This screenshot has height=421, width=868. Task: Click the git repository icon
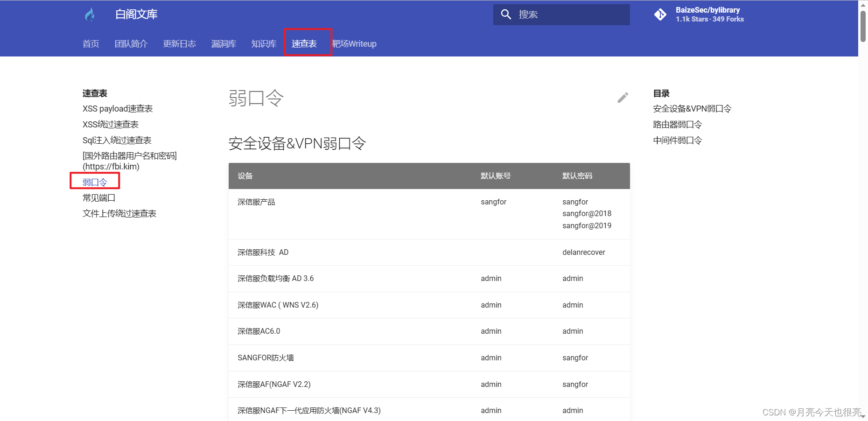tap(660, 14)
